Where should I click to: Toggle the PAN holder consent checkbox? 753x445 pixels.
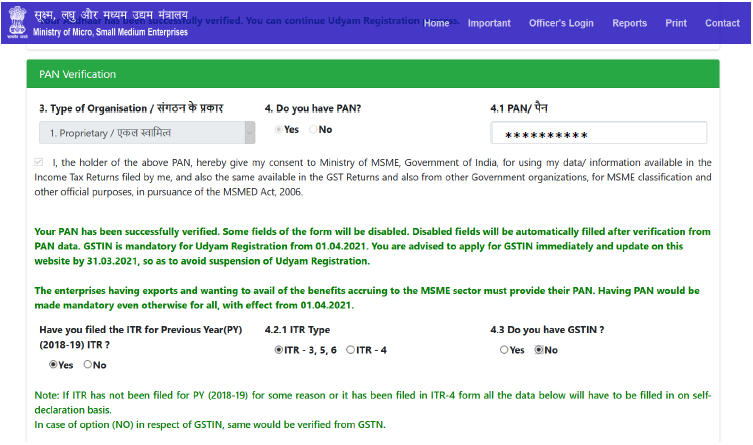39,162
